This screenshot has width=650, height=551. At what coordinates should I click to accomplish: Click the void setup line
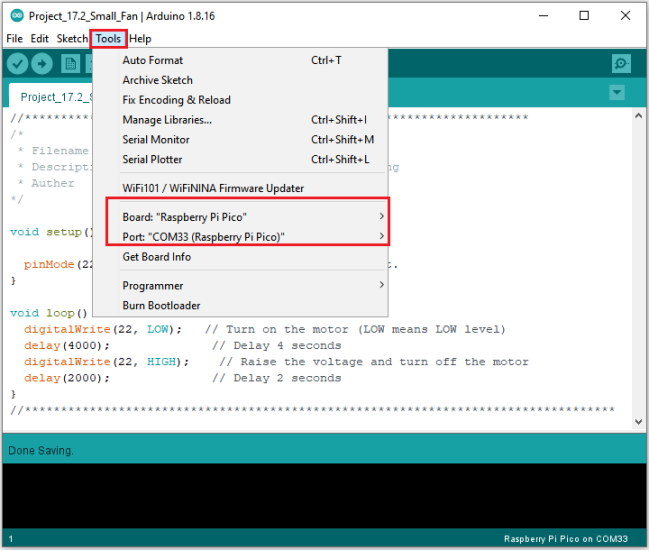click(51, 232)
